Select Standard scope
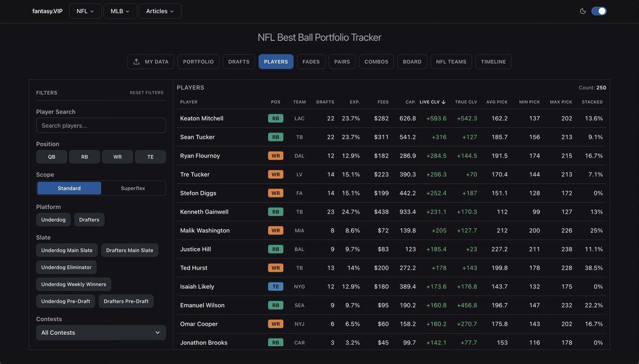This screenshot has height=364, width=639. (69, 188)
